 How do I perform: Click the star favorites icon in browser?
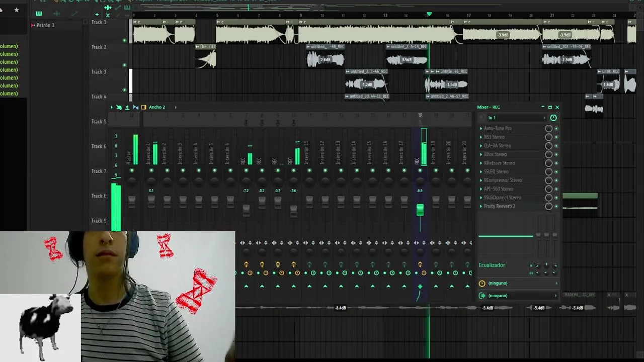(x=17, y=10)
